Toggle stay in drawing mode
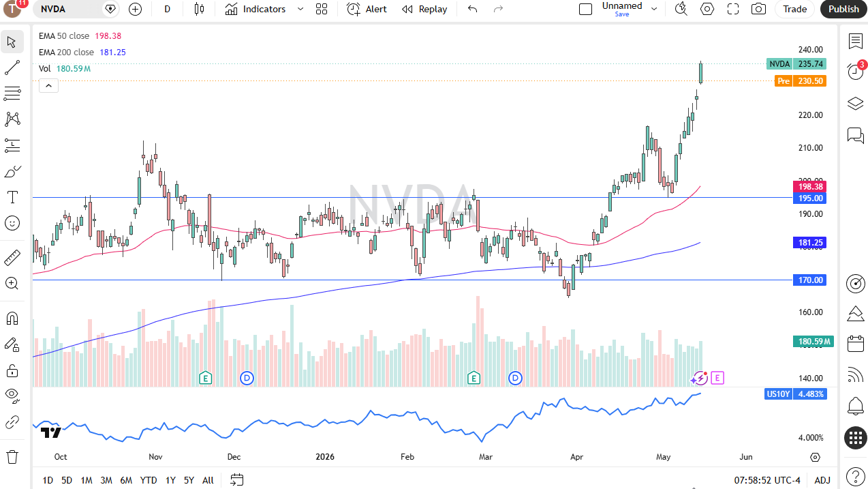The height and width of the screenshot is (489, 868). pyautogui.click(x=12, y=344)
